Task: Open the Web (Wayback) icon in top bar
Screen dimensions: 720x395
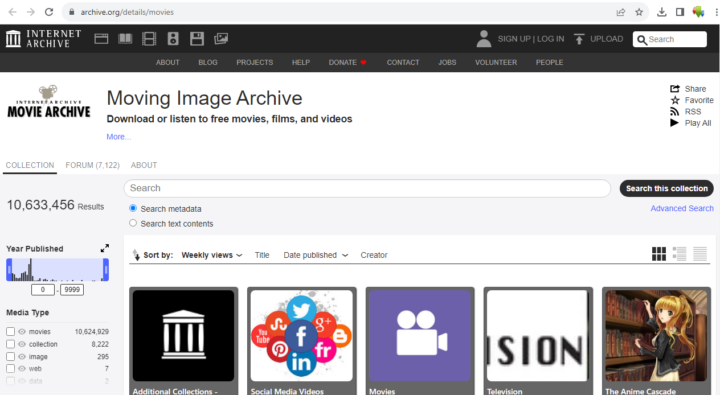Action: pyautogui.click(x=101, y=39)
